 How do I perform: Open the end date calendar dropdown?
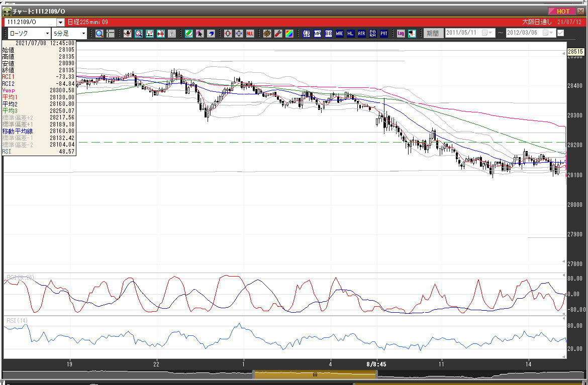(549, 33)
